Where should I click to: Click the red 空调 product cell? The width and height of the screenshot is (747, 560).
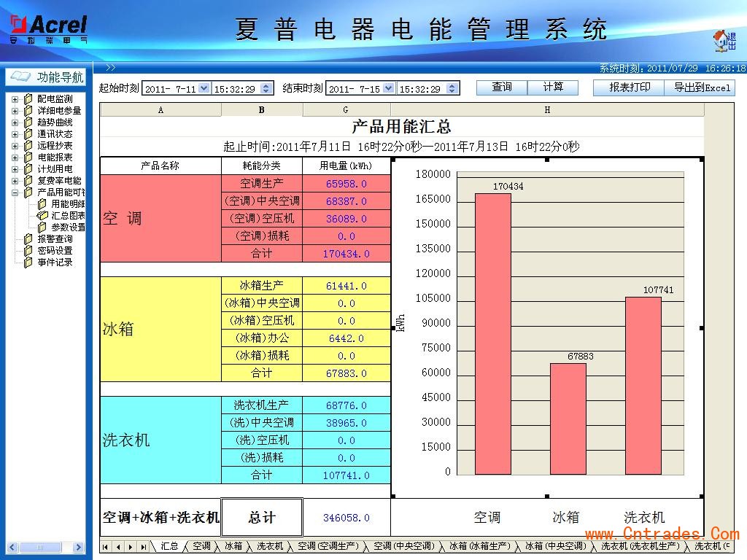160,219
